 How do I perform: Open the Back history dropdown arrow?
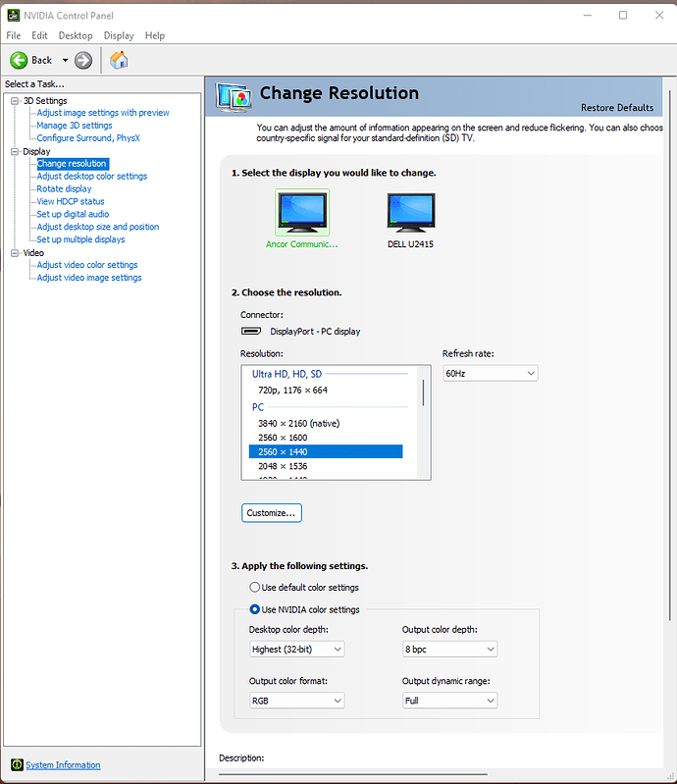point(65,60)
